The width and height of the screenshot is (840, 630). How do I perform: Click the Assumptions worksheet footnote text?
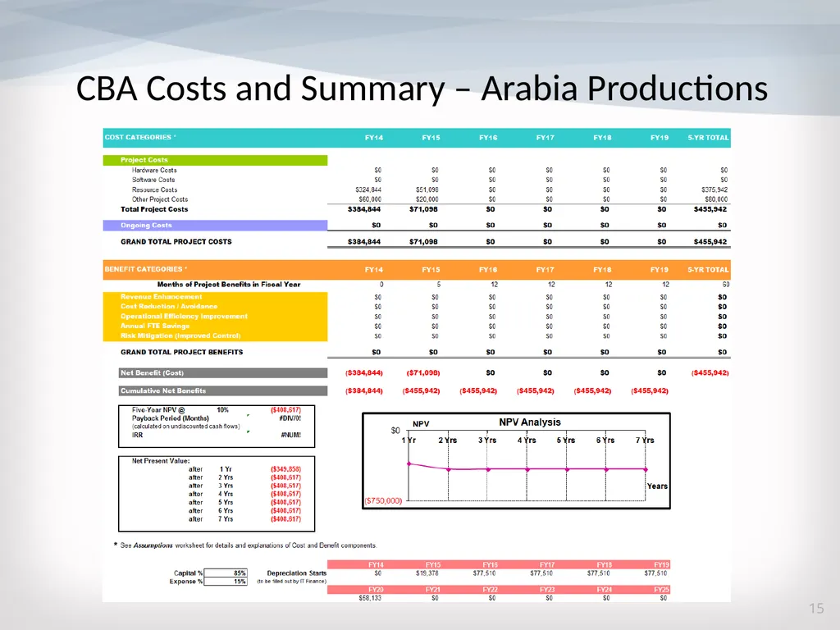coord(245,546)
